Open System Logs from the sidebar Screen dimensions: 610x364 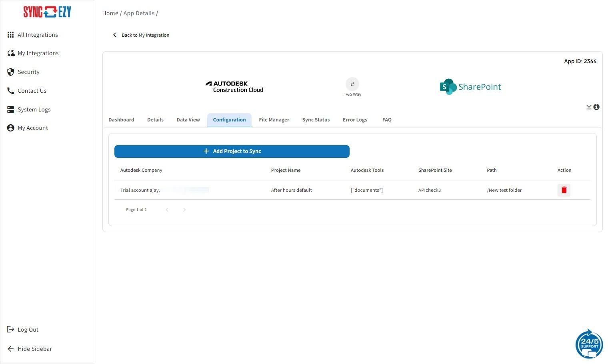click(34, 109)
